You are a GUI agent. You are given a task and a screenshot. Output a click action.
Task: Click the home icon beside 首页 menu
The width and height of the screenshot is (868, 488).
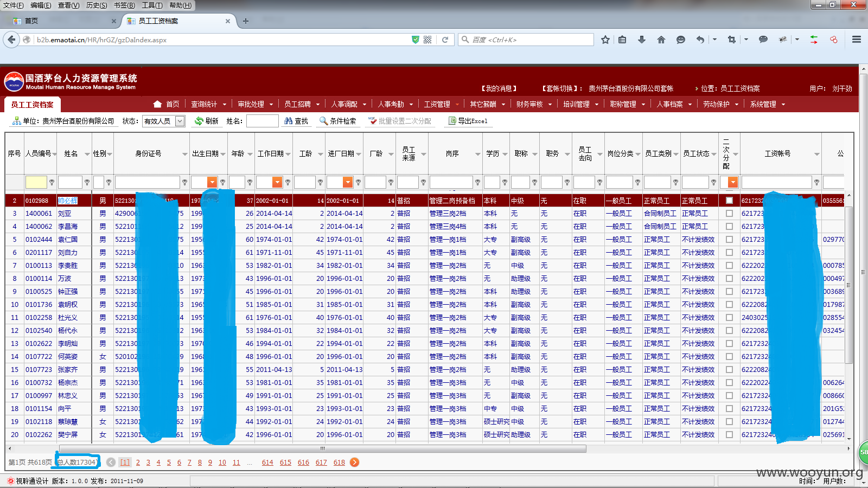click(157, 104)
